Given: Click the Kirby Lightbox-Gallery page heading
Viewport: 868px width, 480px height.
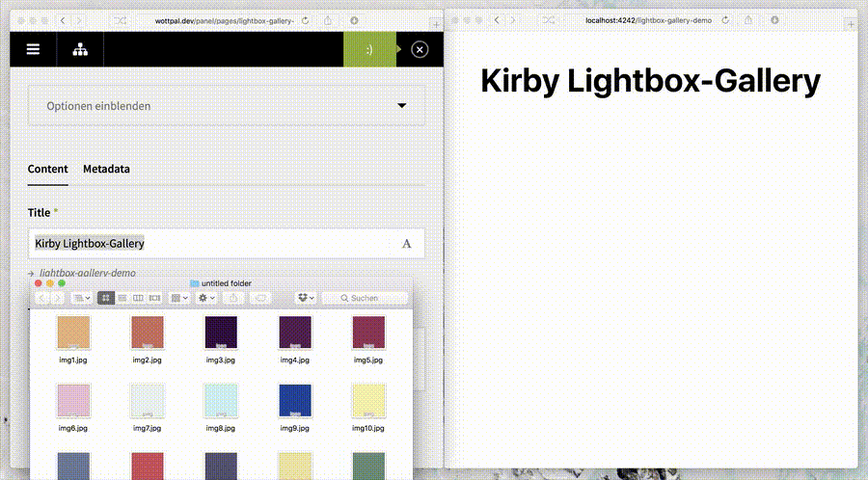Looking at the screenshot, I should coord(650,81).
